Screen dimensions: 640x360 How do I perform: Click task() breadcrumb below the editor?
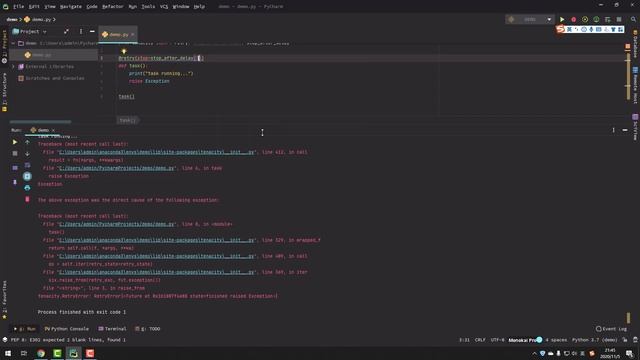click(x=128, y=120)
